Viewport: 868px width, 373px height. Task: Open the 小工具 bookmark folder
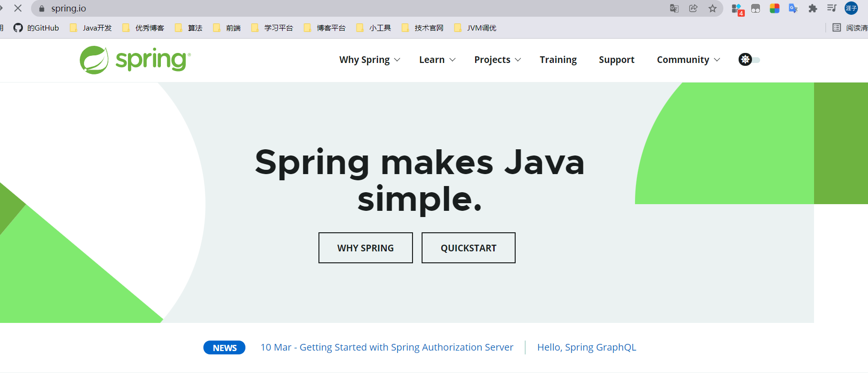tap(374, 28)
